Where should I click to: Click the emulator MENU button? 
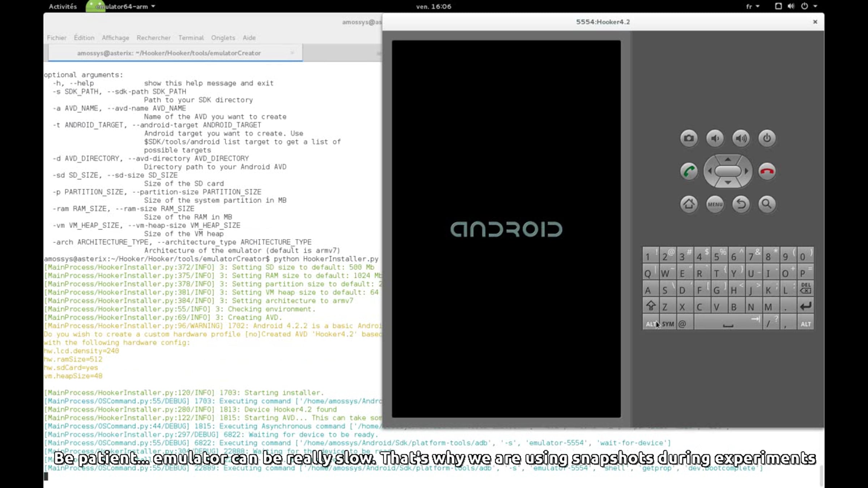(715, 204)
